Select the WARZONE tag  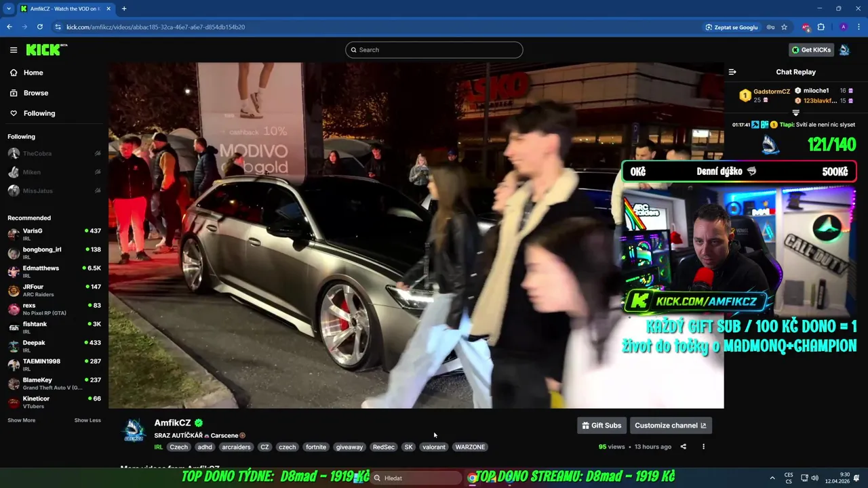tap(470, 447)
